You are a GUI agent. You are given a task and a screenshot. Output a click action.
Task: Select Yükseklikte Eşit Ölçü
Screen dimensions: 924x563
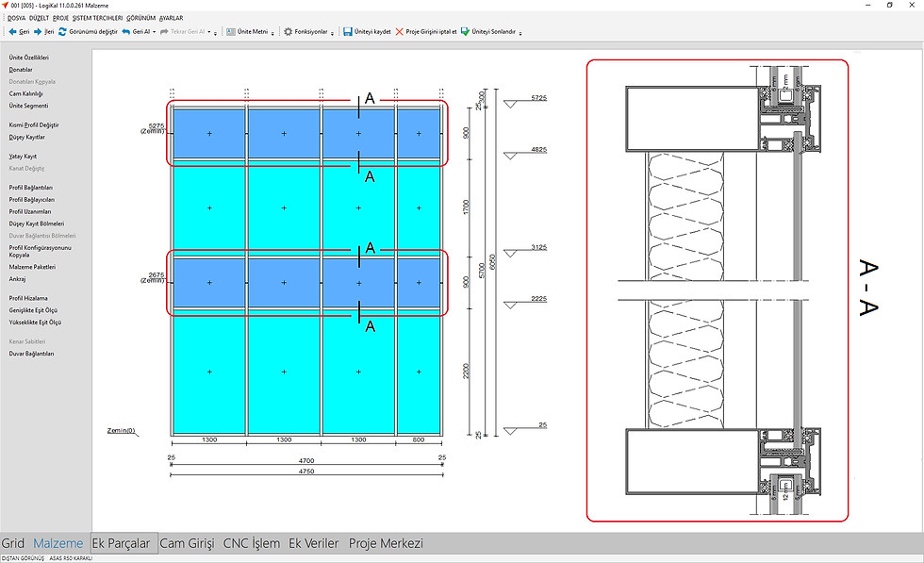(35, 323)
